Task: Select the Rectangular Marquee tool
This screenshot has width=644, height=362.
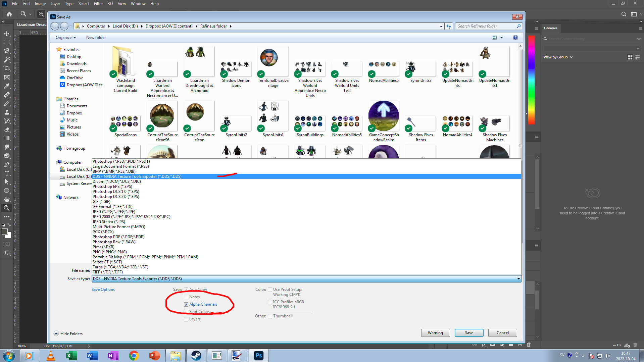Action: [x=7, y=42]
